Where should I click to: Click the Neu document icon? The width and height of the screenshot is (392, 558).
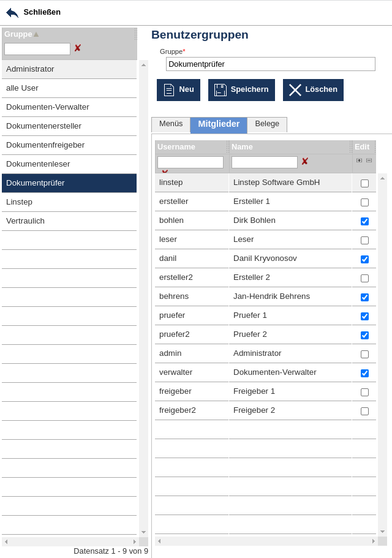(x=169, y=90)
